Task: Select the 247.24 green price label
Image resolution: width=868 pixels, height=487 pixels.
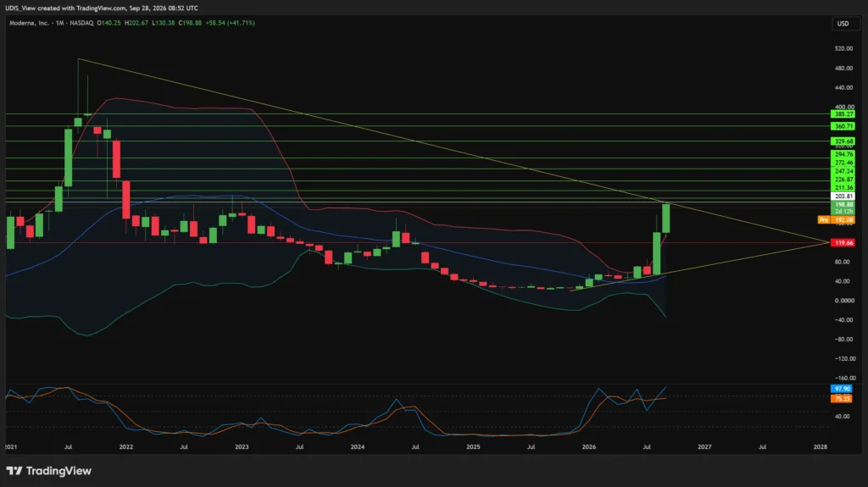Action: [843, 171]
